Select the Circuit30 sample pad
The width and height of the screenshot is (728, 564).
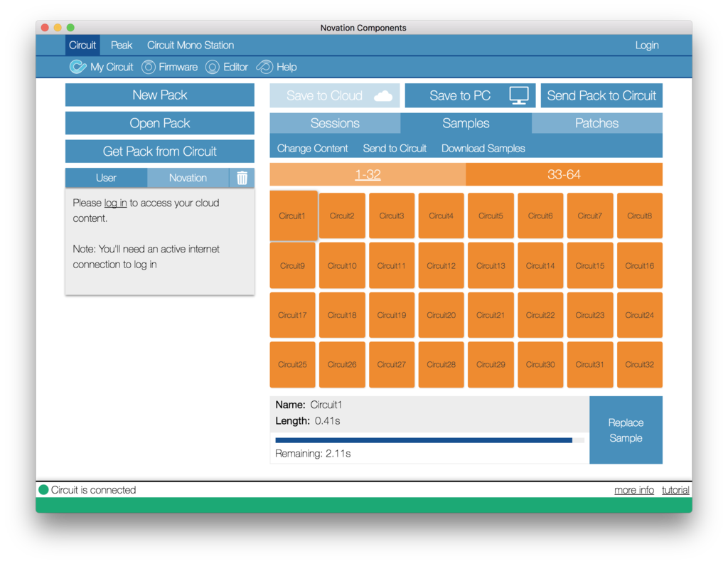540,365
